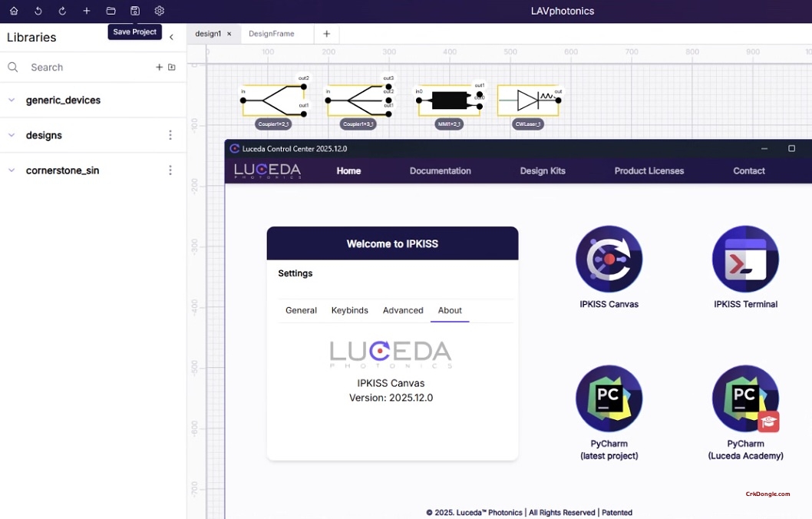Viewport: 812px width, 519px height.
Task: Launch PyCharm with the latest project
Action: click(609, 398)
